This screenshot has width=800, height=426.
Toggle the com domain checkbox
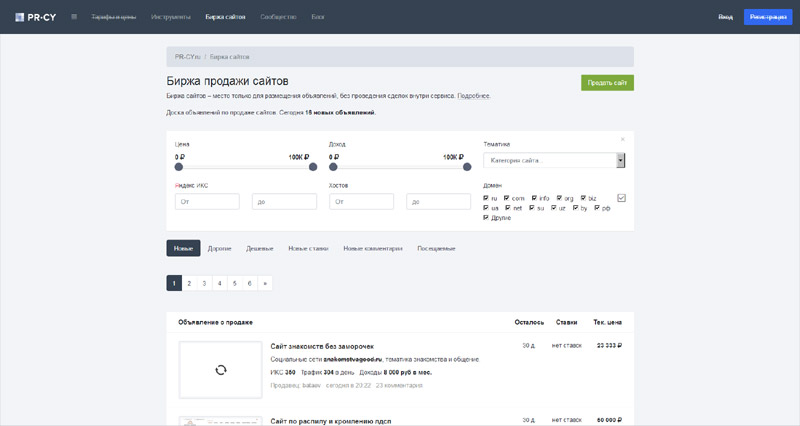(x=507, y=198)
